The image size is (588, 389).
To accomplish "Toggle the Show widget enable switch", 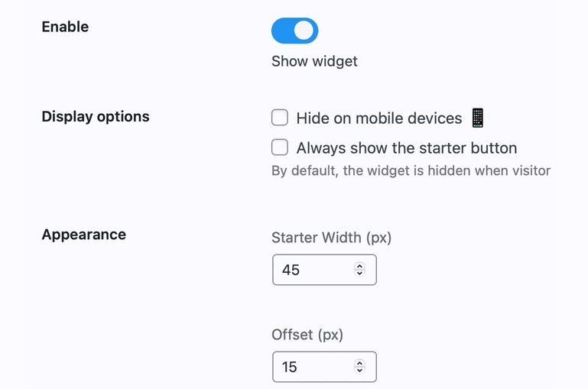I will pyautogui.click(x=294, y=31).
